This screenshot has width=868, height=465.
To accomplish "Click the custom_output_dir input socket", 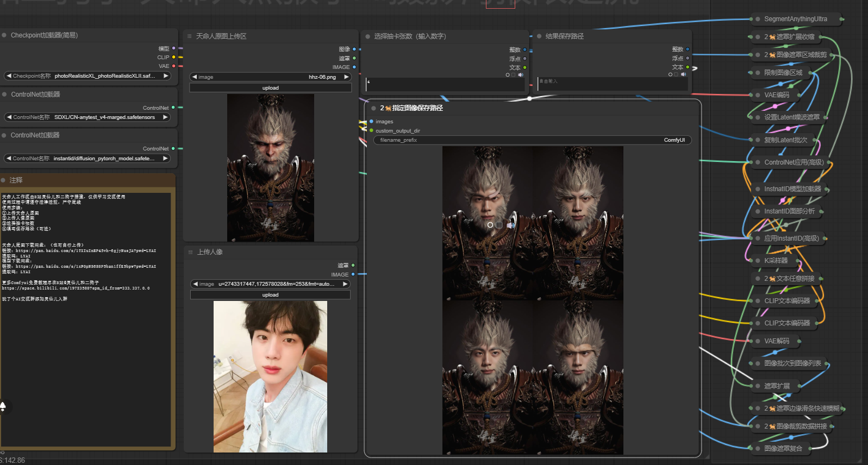I will tap(371, 131).
